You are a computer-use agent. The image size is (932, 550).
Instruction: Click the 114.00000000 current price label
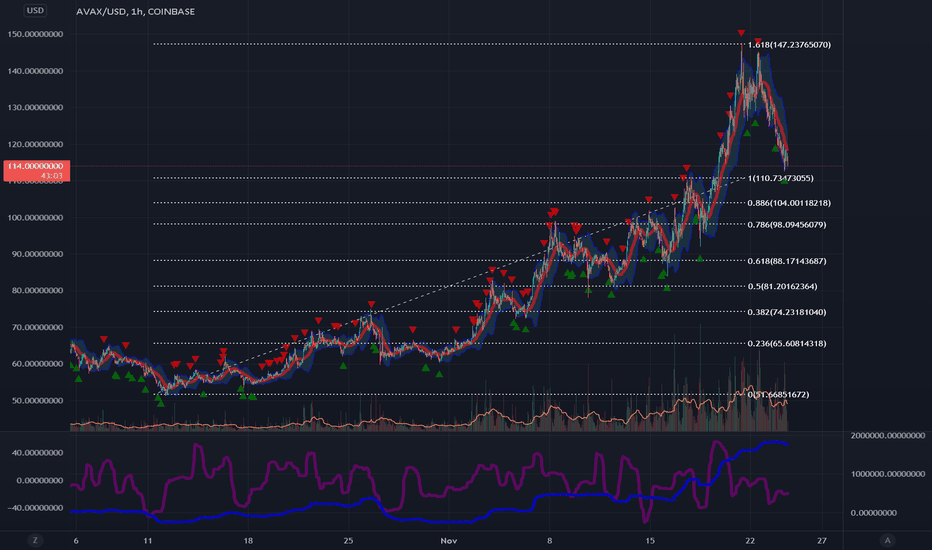pos(36,171)
